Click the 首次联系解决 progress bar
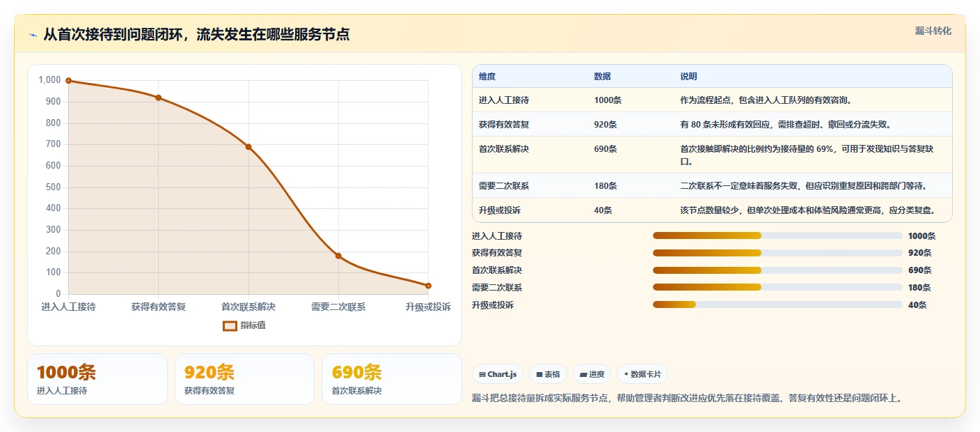The height and width of the screenshot is (432, 980). [777, 270]
